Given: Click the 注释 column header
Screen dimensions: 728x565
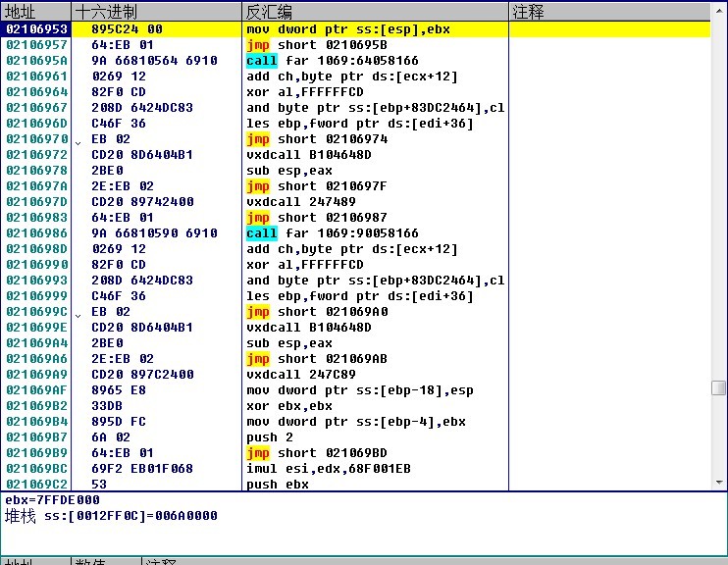Looking at the screenshot, I should pos(609,12).
